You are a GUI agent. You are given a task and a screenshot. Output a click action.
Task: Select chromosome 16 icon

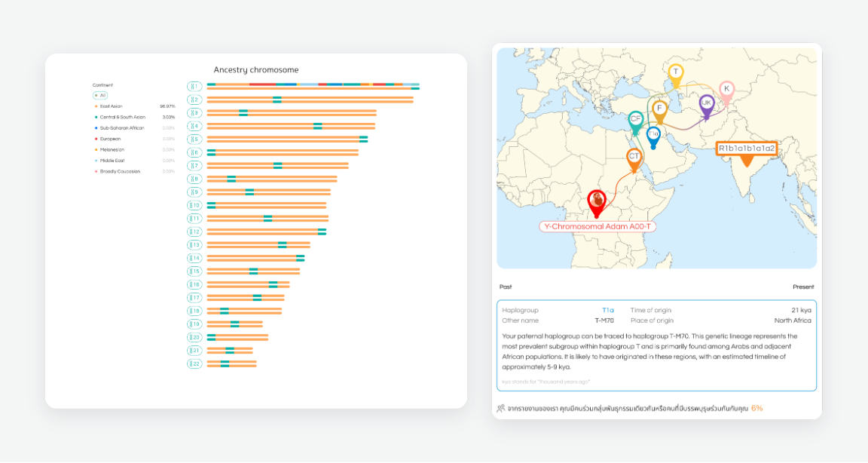194,285
